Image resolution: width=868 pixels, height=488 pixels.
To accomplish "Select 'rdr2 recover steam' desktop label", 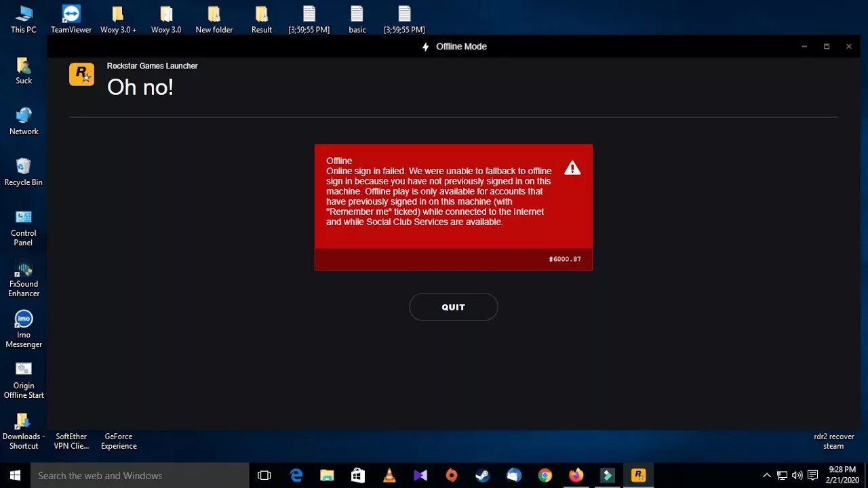I will 834,441.
